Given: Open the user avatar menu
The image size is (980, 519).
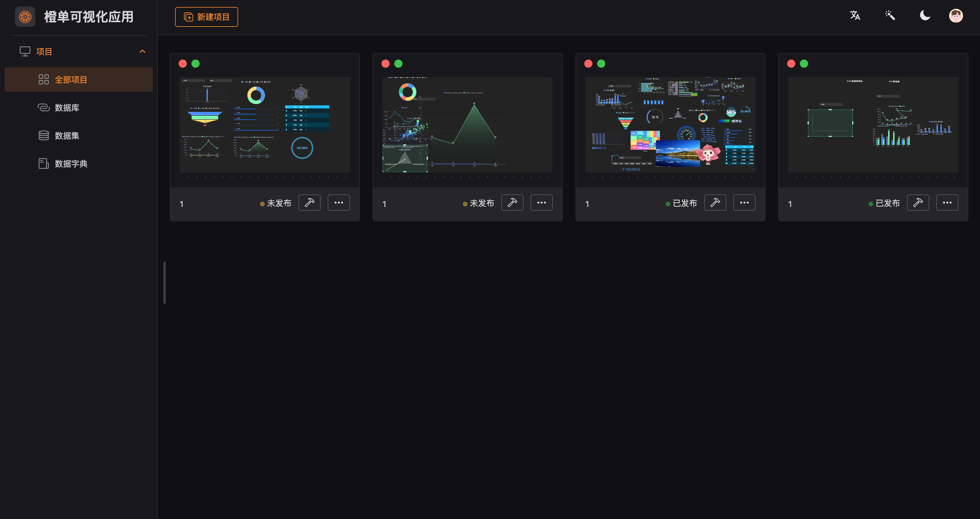Looking at the screenshot, I should click(956, 16).
